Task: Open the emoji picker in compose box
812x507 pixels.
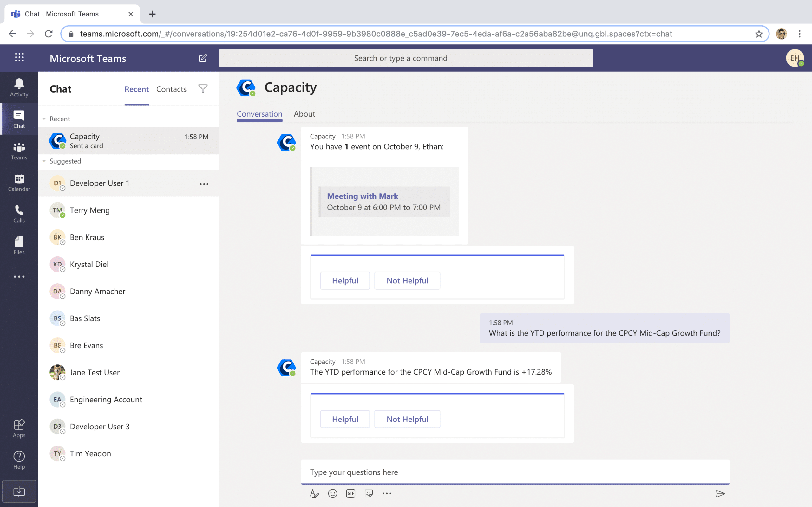Action: pos(332,493)
